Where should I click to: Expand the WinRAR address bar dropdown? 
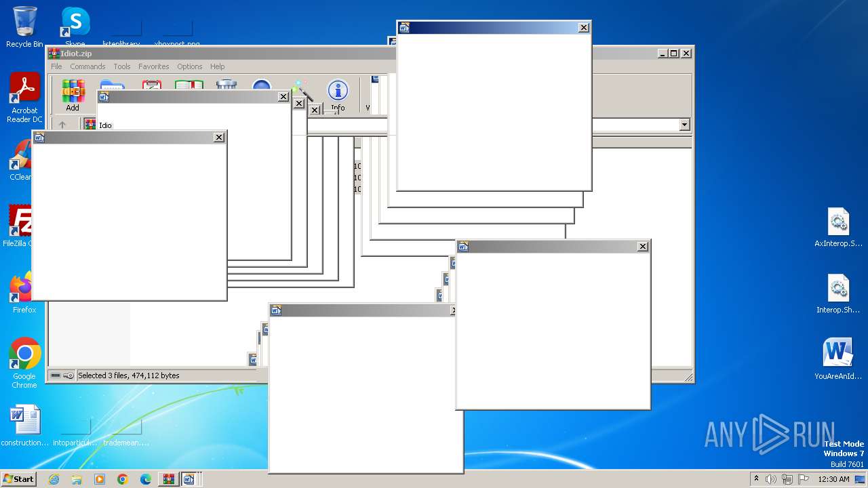pyautogui.click(x=684, y=125)
